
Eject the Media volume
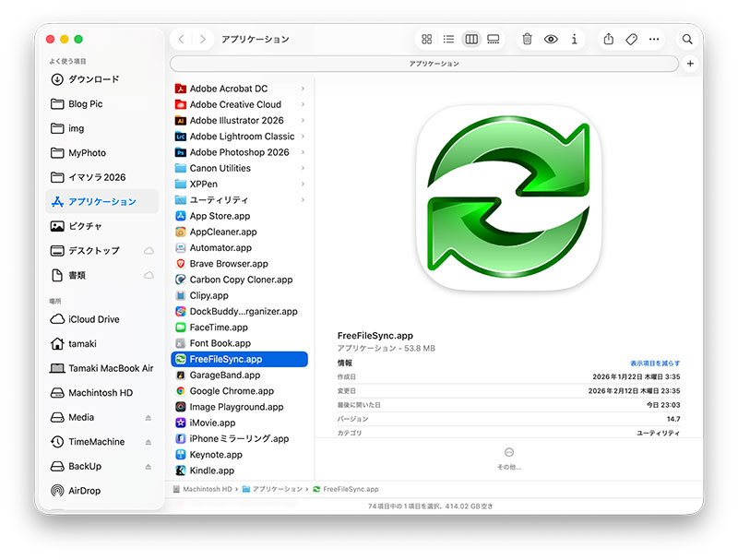pyautogui.click(x=149, y=418)
